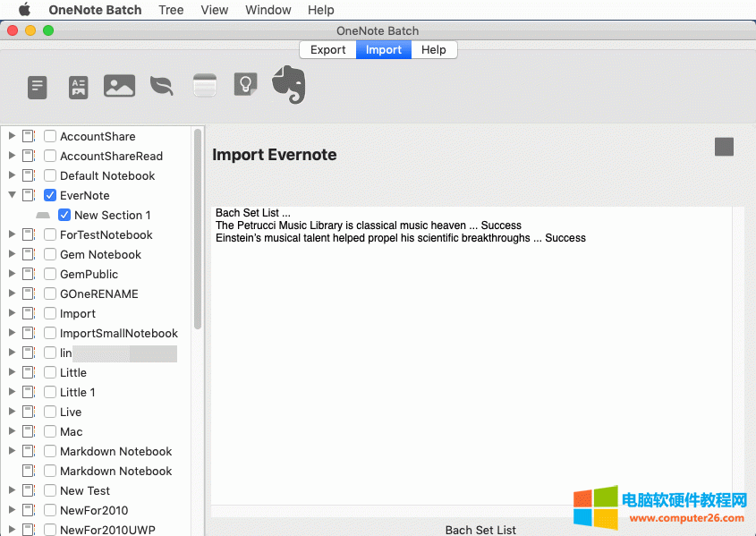Viewport: 756px width, 536px height.
Task: Open the Tree menu
Action: 171,10
